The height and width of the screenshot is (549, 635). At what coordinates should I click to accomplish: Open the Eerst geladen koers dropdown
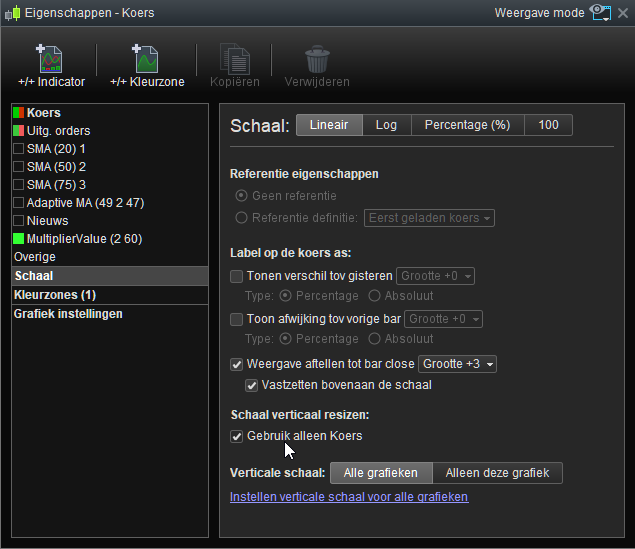[x=430, y=218]
